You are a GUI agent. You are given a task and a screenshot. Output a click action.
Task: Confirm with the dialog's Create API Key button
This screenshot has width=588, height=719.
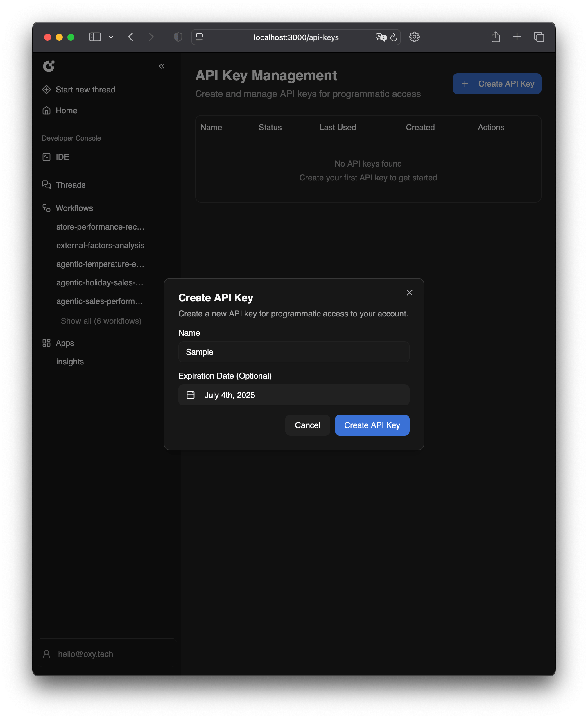[x=372, y=425]
